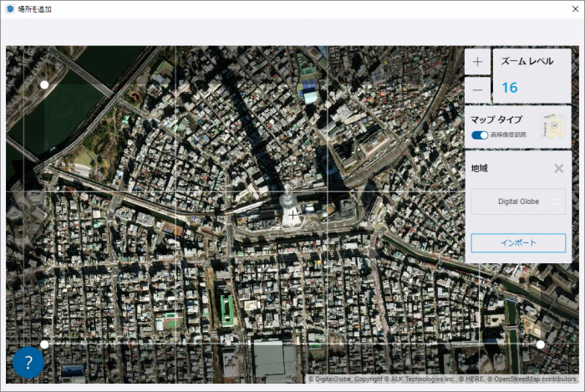
Task: Open help with the blue question mark
Action: (28, 363)
